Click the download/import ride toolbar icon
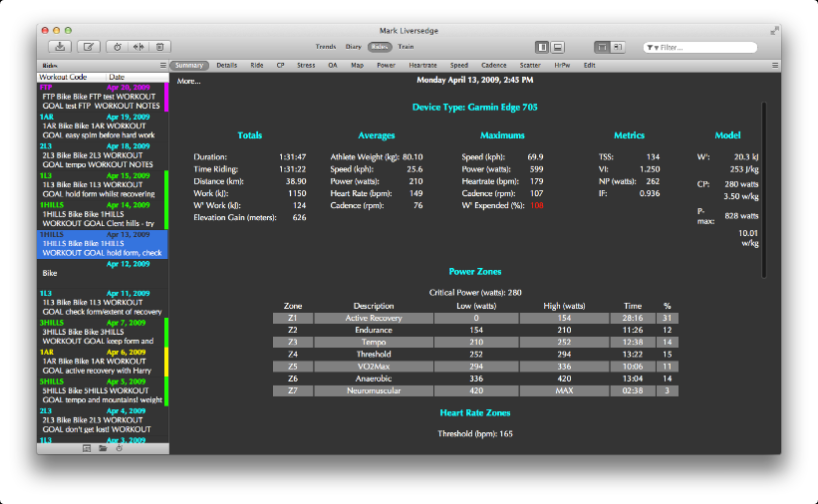 (60, 47)
